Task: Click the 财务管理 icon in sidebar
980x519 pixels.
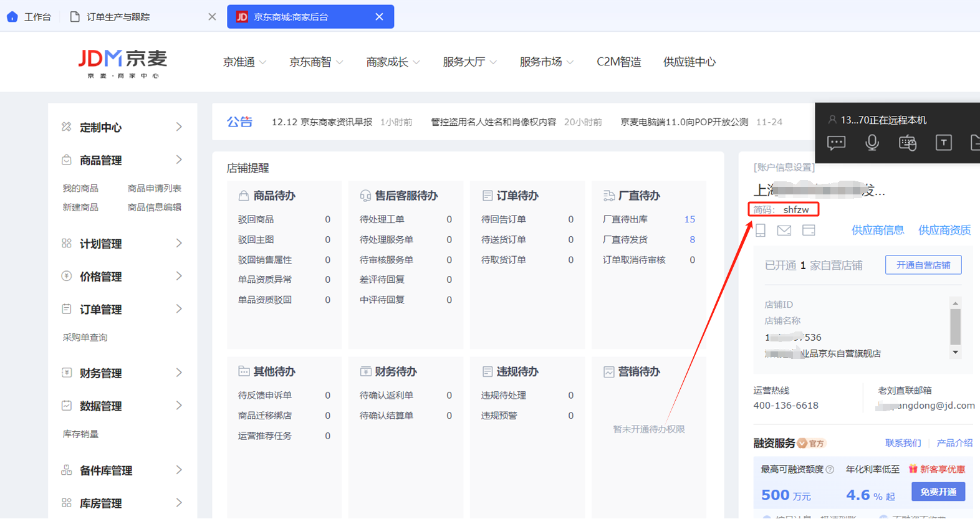Action: tap(67, 373)
